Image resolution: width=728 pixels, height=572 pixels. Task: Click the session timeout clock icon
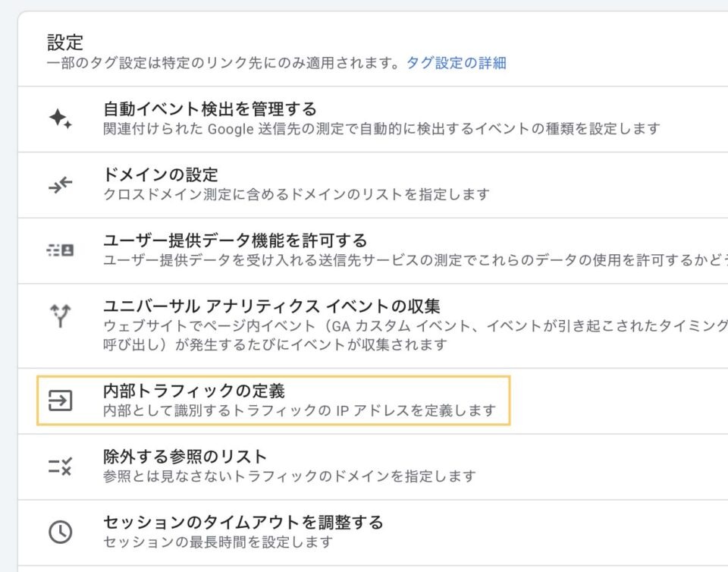pyautogui.click(x=61, y=532)
